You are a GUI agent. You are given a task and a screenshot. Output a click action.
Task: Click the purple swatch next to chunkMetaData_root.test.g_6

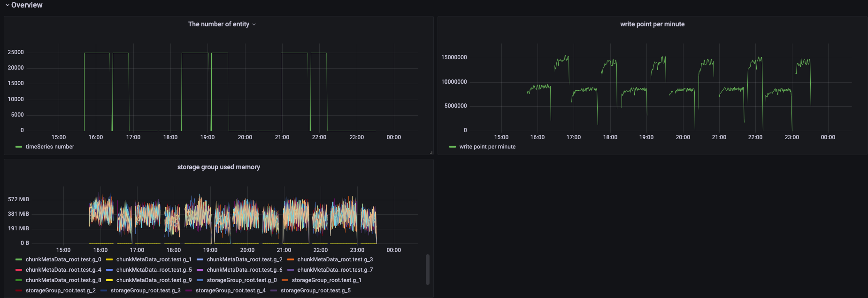coord(200,270)
